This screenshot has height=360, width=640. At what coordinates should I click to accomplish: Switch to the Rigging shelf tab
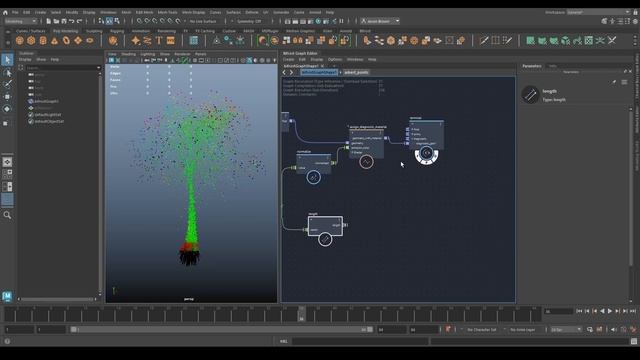point(117,31)
